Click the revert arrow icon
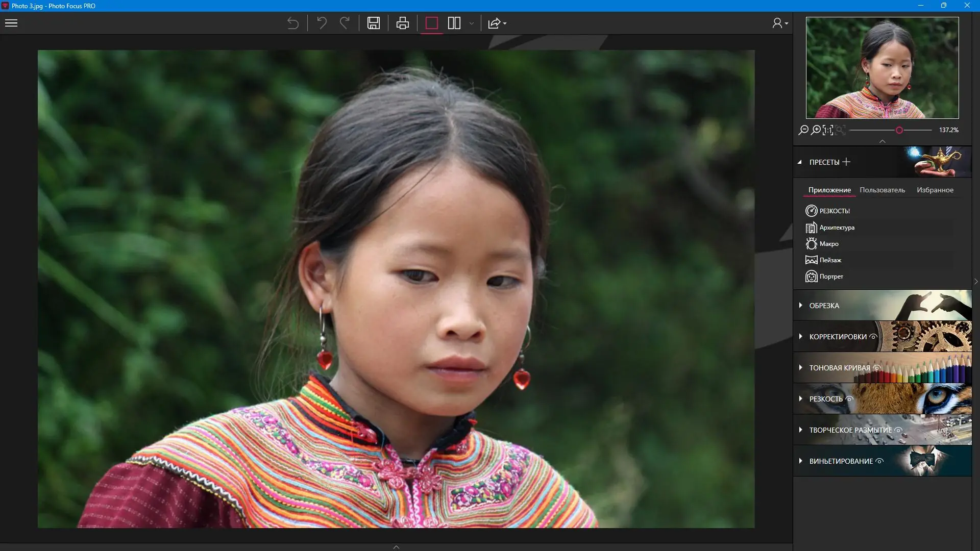The image size is (980, 551). 292,23
